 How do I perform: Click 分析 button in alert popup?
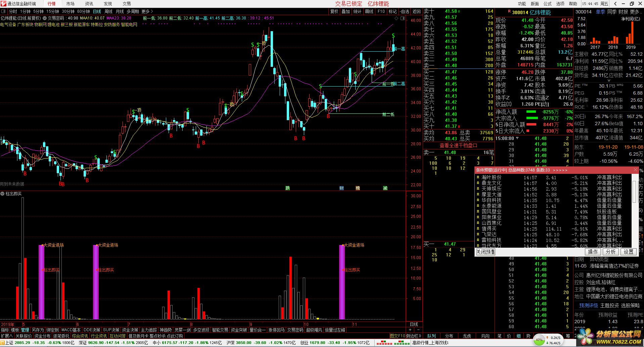point(611,252)
